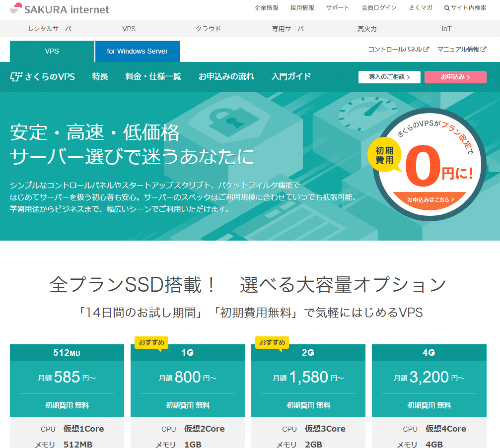Open お申込みの流れ in VPS submenu

pos(226,77)
